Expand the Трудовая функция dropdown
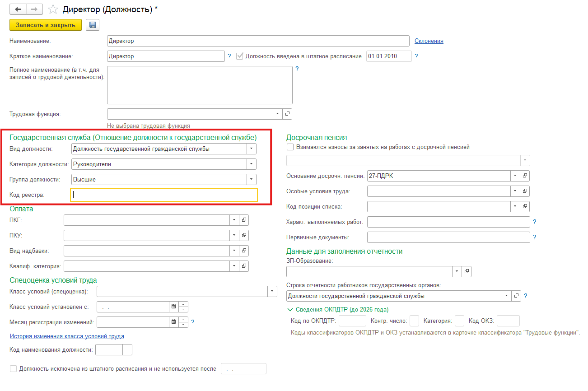The width and height of the screenshot is (588, 391). [278, 114]
